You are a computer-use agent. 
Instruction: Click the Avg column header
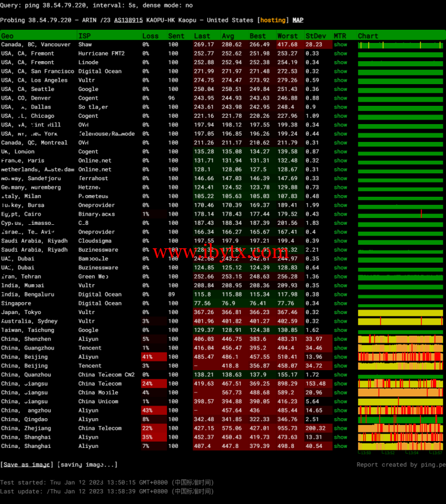coord(228,36)
